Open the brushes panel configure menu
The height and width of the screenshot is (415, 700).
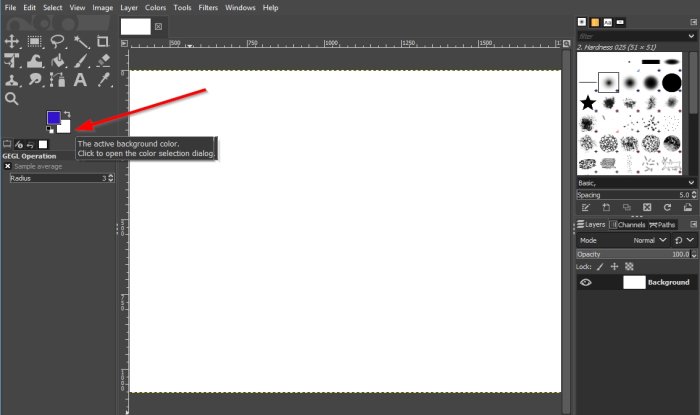[x=693, y=22]
